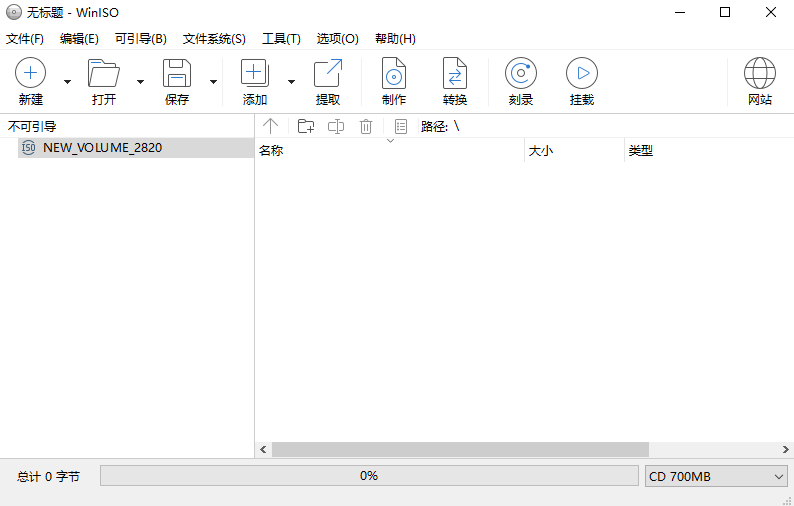The image size is (794, 506).
Task: Maximize the WinISO window
Action: click(x=725, y=12)
